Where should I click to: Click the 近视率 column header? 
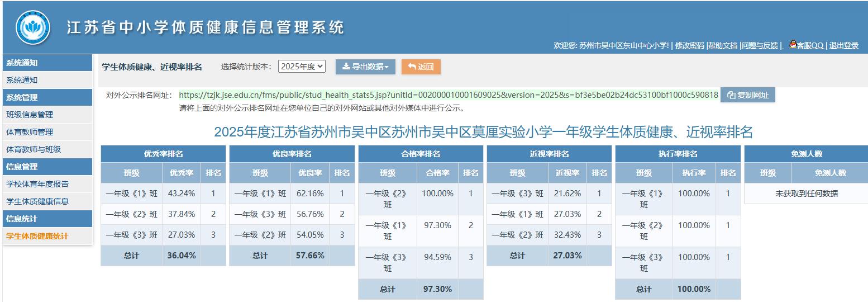567,173
